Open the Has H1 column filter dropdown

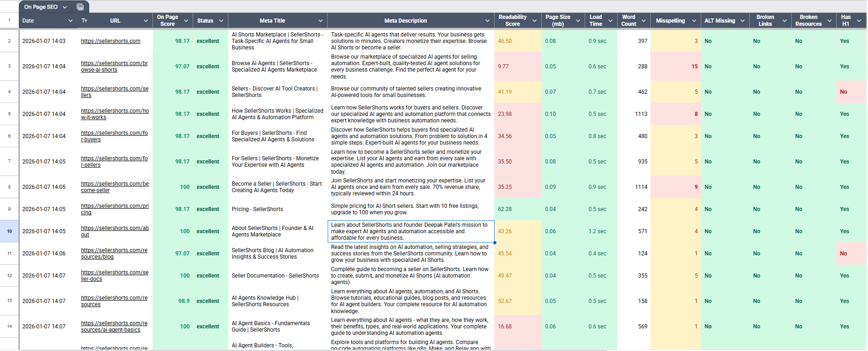(859, 21)
